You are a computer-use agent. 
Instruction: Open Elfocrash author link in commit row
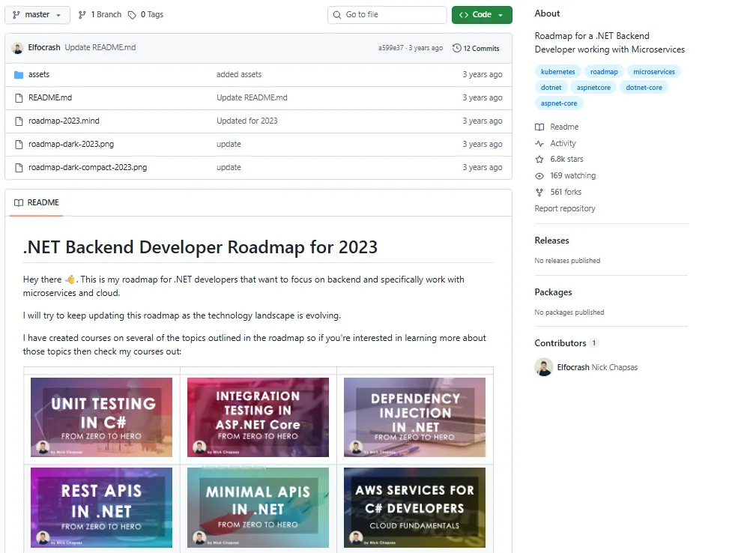[44, 47]
